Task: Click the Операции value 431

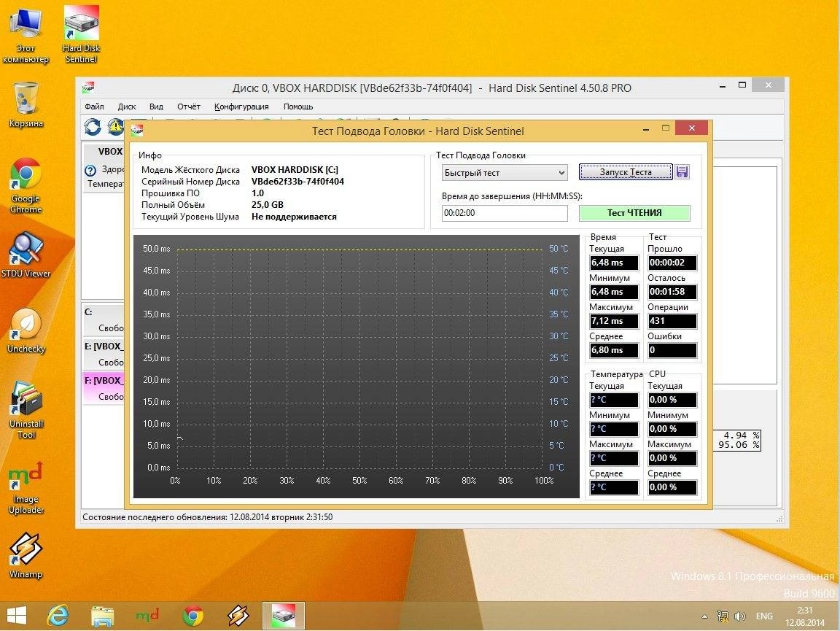Action: click(x=672, y=321)
